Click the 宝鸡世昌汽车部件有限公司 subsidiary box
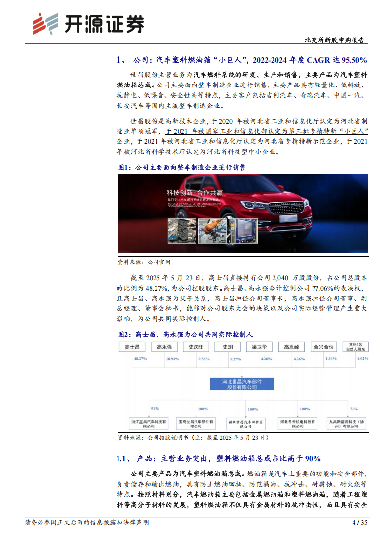The width and height of the screenshot is (392, 555). click(196, 424)
